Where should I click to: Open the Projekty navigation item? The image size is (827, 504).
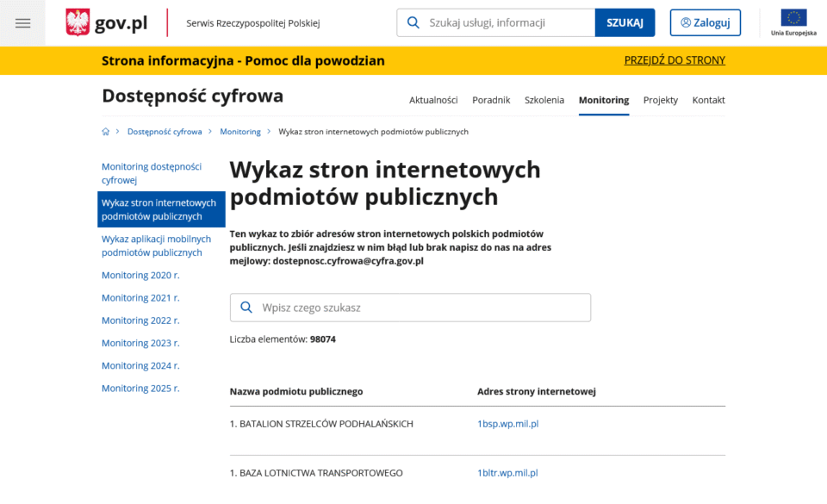(661, 100)
